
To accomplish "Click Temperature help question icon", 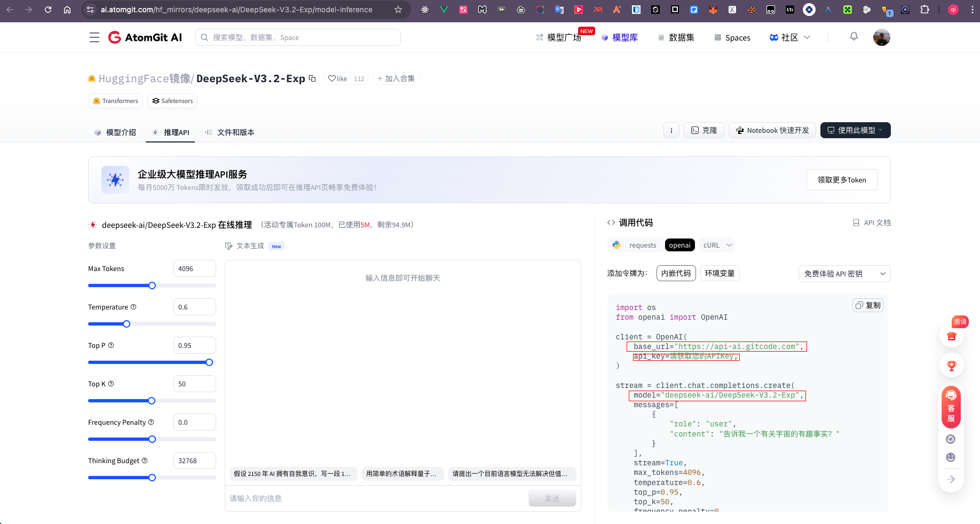I will click(133, 307).
